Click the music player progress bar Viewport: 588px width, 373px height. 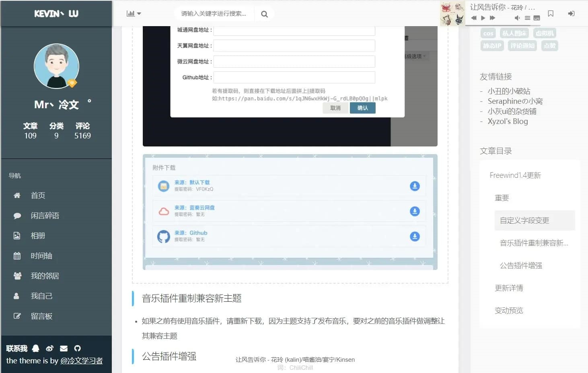[503, 25]
